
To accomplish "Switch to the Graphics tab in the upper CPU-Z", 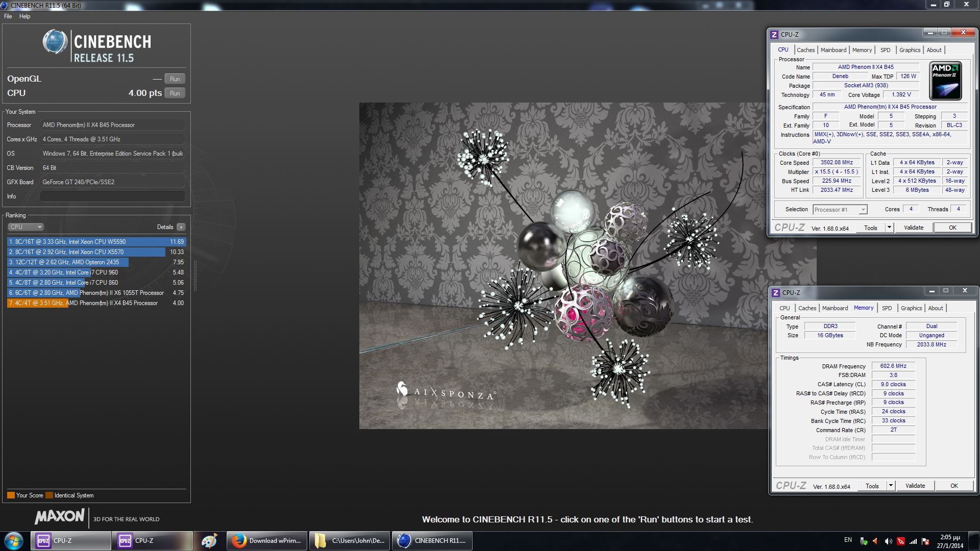I will 910,50.
